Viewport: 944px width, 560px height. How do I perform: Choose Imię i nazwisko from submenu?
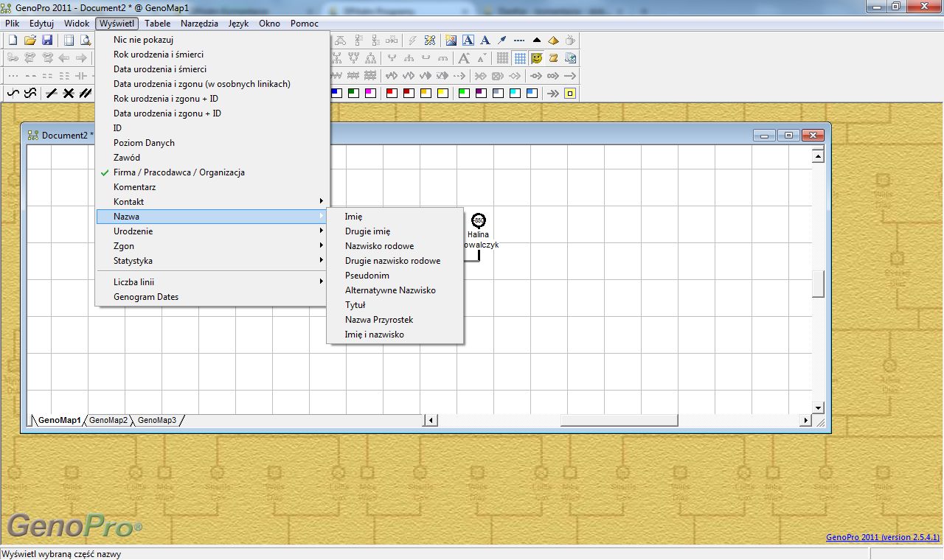(395, 335)
